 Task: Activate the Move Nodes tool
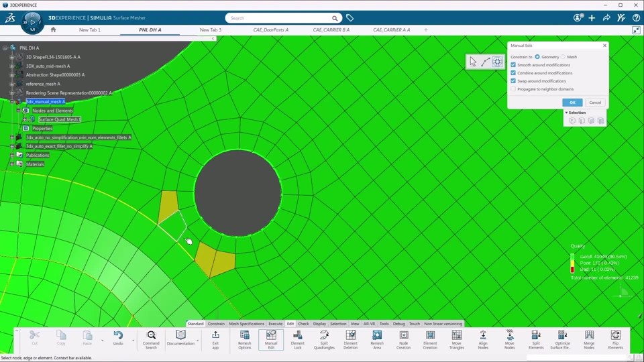coord(509,339)
